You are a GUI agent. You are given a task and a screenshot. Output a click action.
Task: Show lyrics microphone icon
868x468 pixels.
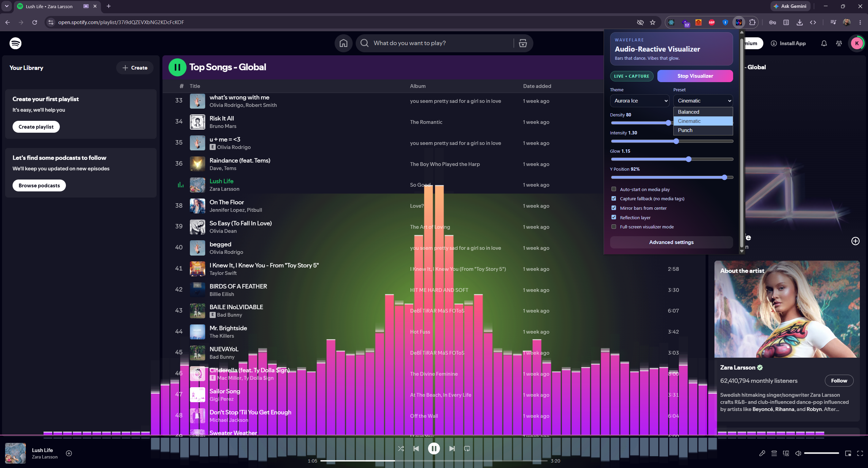[x=762, y=453]
